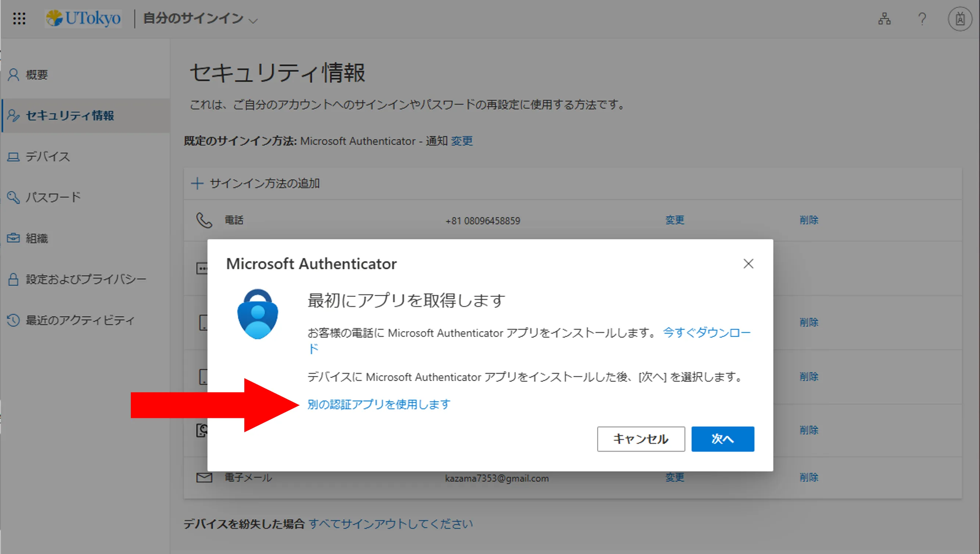This screenshot has height=554, width=980.
Task: Open 概要 in the sidebar
Action: pyautogui.click(x=36, y=75)
